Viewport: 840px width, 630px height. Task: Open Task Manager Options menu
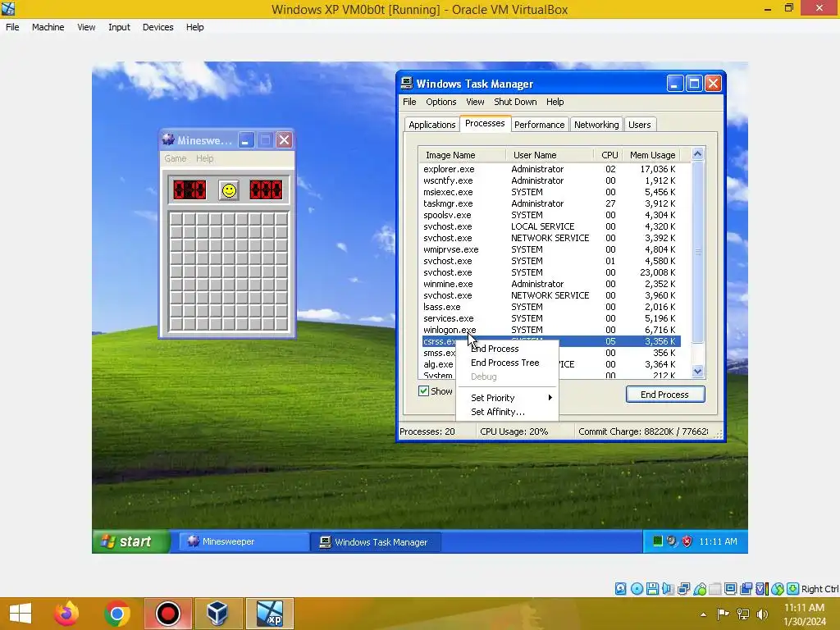click(441, 102)
